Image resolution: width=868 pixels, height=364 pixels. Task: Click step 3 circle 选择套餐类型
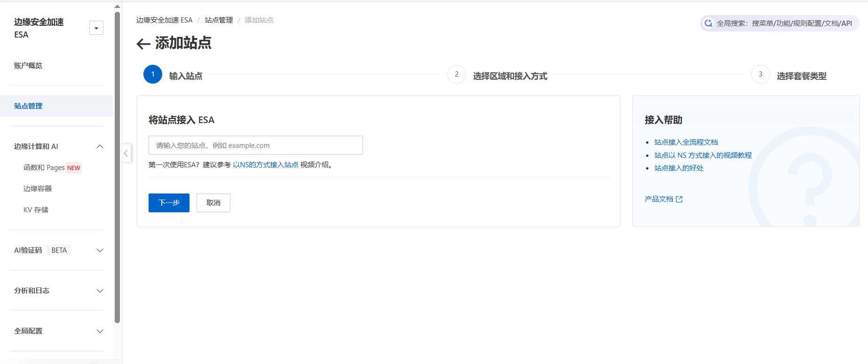pos(760,74)
